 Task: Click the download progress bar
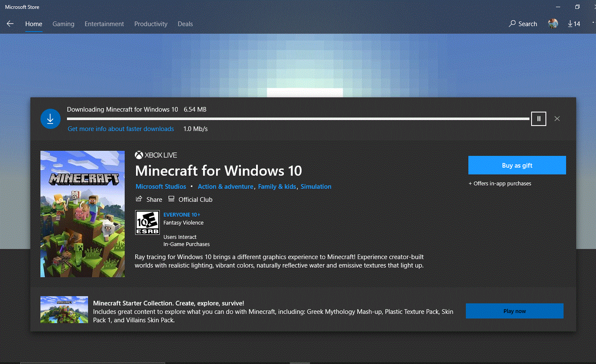(298, 119)
